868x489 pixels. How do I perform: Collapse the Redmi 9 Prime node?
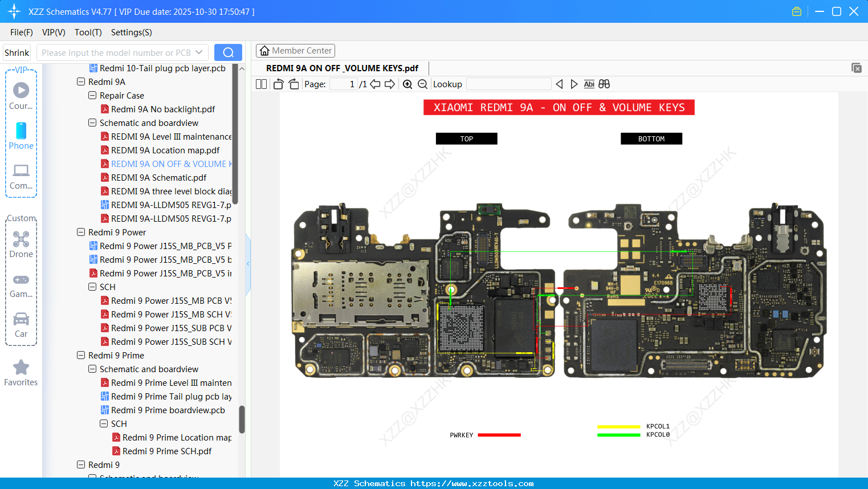click(x=81, y=356)
